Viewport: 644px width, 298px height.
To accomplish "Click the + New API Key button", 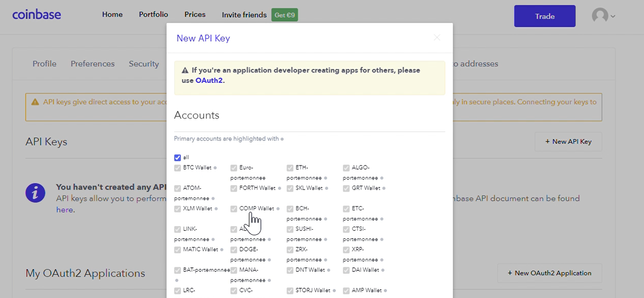I will [x=568, y=141].
